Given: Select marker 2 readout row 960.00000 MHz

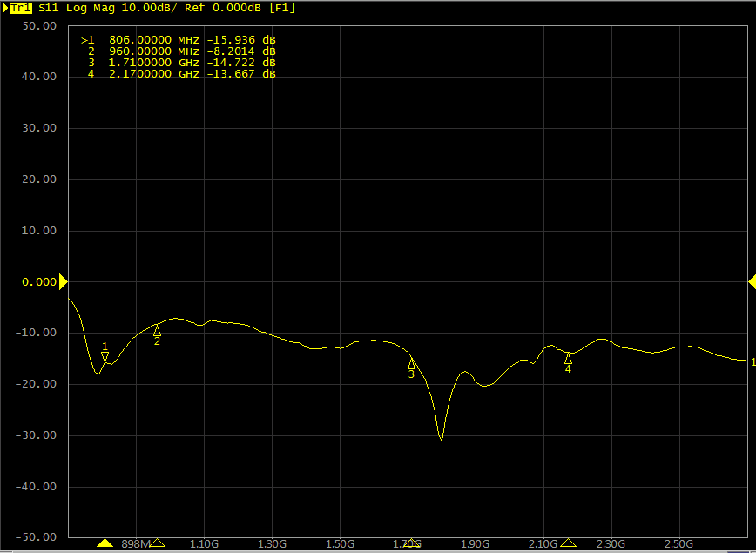Looking at the screenshot, I should pos(181,51).
